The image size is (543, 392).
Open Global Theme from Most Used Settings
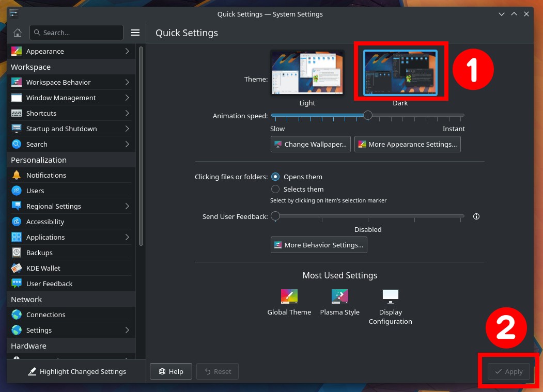pyautogui.click(x=289, y=302)
